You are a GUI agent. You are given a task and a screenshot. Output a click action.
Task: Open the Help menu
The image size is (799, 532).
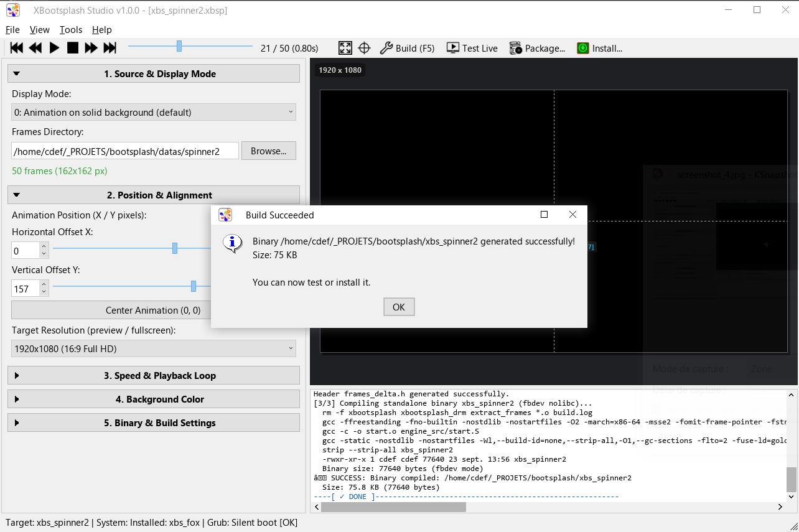102,29
